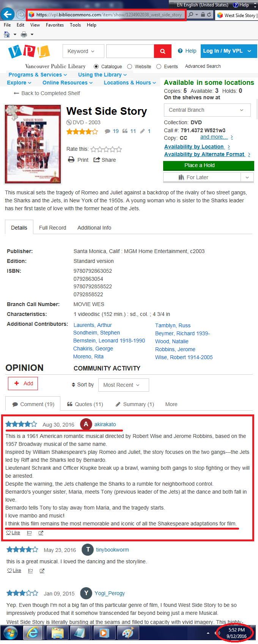The image size is (258, 644).
Task: Expand Programs & Services menu
Action: [x=38, y=75]
